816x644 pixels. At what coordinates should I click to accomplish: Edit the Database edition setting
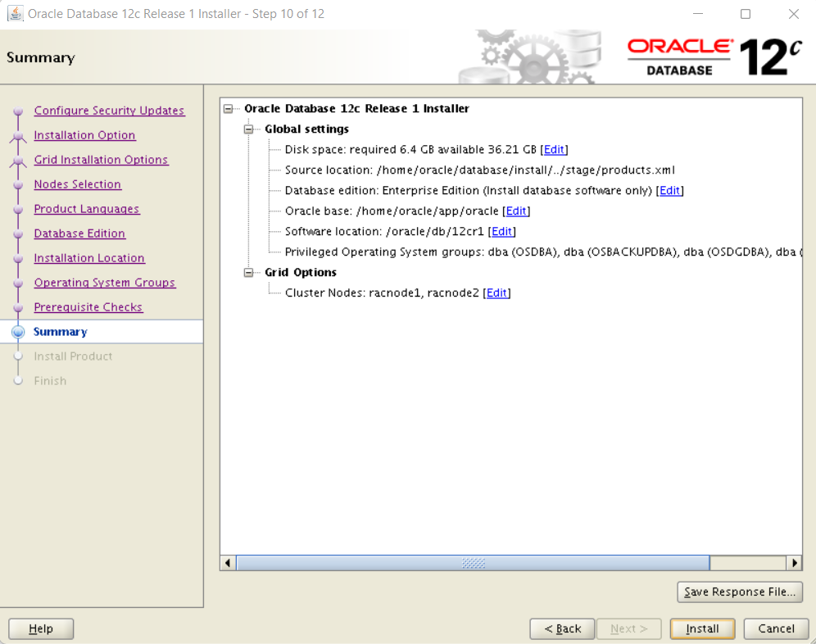[x=670, y=191]
